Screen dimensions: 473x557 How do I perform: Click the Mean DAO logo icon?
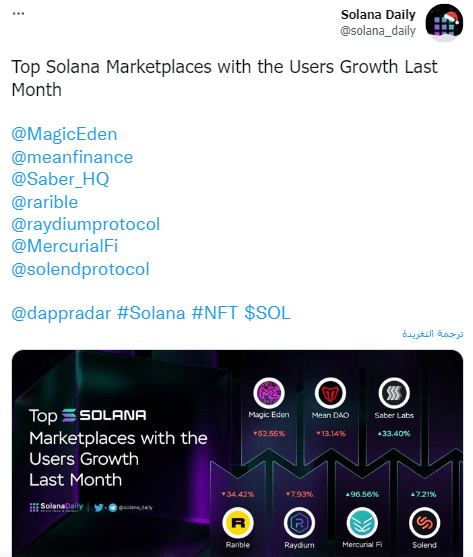(330, 393)
